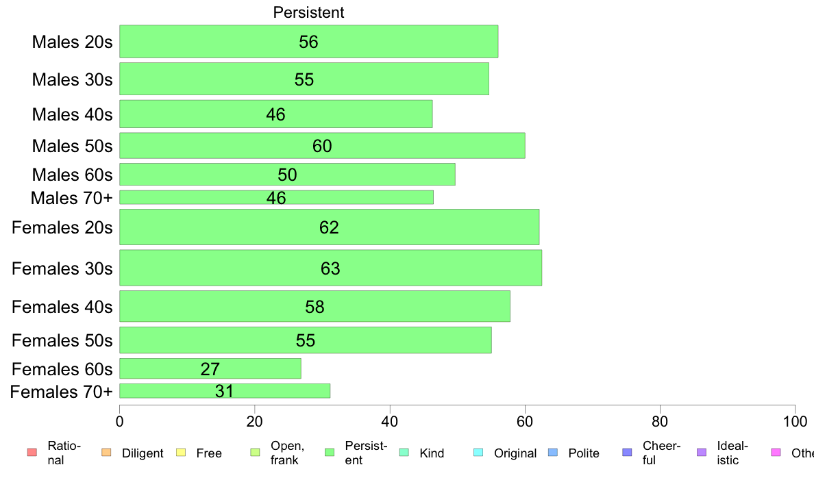Select the Persistent green legend swatch
This screenshot has width=814, height=504.
coord(329,453)
